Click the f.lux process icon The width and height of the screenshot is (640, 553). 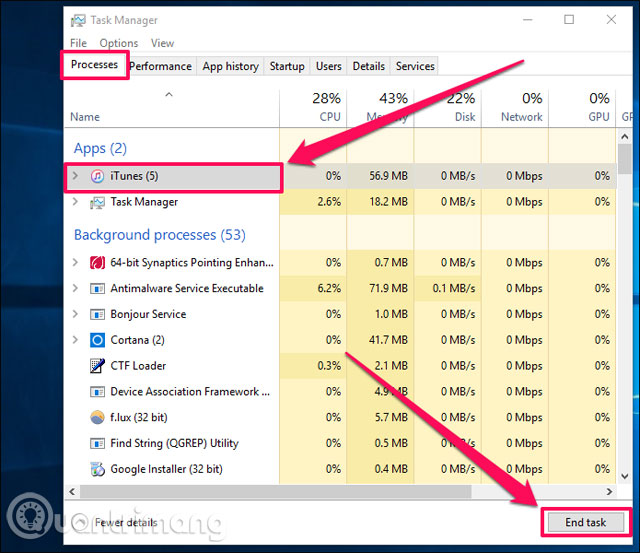point(97,418)
